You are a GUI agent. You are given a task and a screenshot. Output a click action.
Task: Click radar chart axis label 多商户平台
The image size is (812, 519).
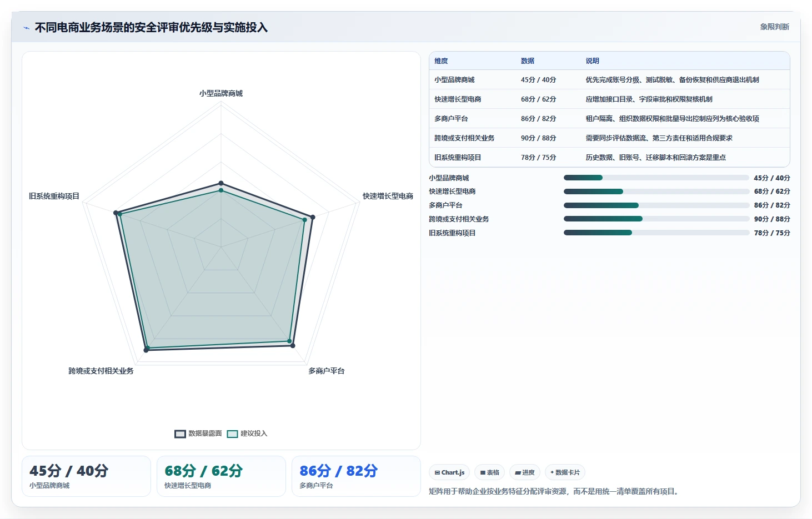coord(327,371)
